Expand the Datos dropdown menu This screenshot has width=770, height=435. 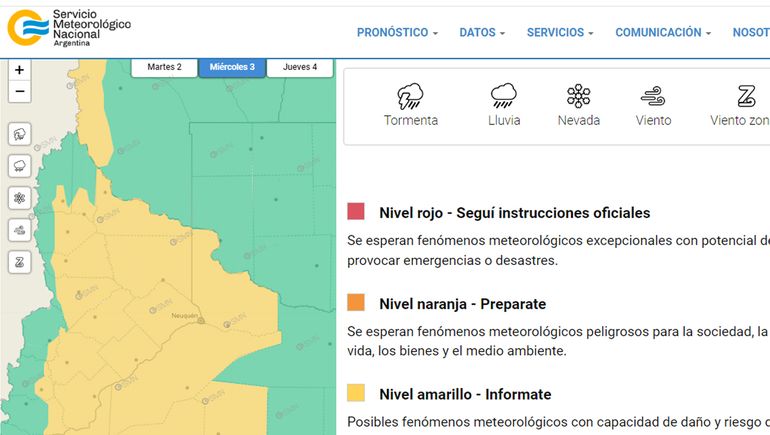pos(482,32)
